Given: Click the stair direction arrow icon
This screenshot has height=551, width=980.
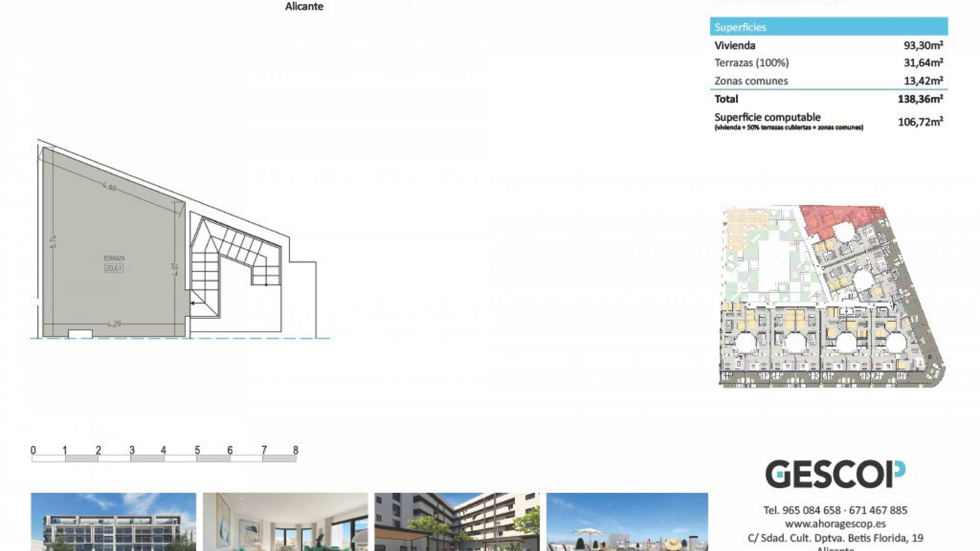Looking at the screenshot, I should (194, 303).
